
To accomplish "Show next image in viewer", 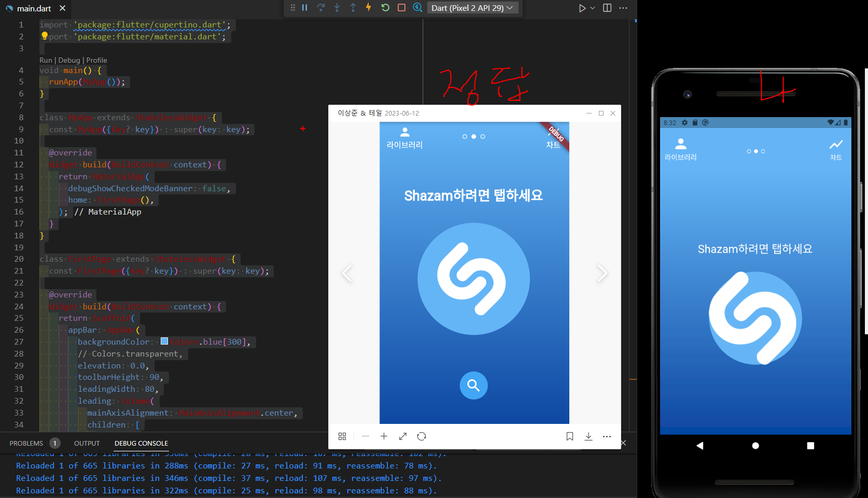I will point(602,273).
